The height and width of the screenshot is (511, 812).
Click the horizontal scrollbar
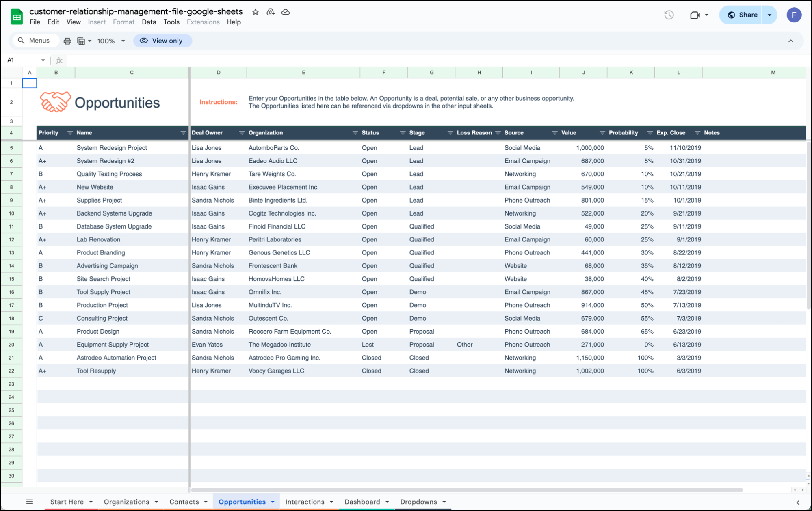click(467, 490)
